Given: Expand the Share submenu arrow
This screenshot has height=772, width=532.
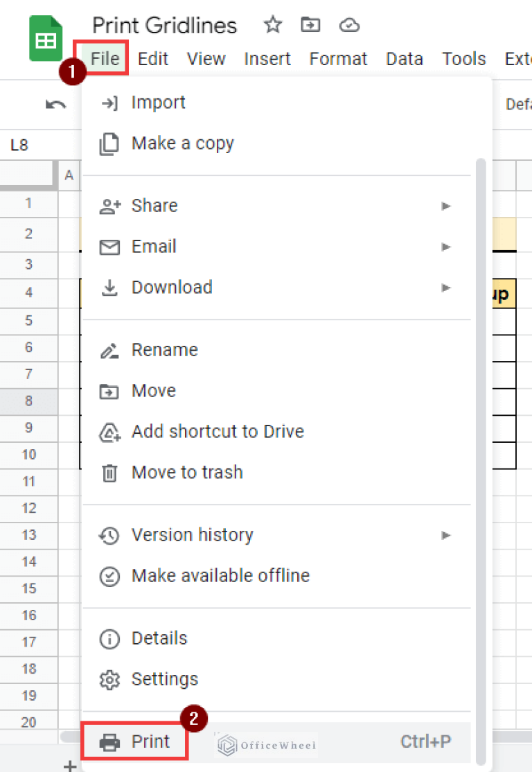Looking at the screenshot, I should pyautogui.click(x=446, y=206).
